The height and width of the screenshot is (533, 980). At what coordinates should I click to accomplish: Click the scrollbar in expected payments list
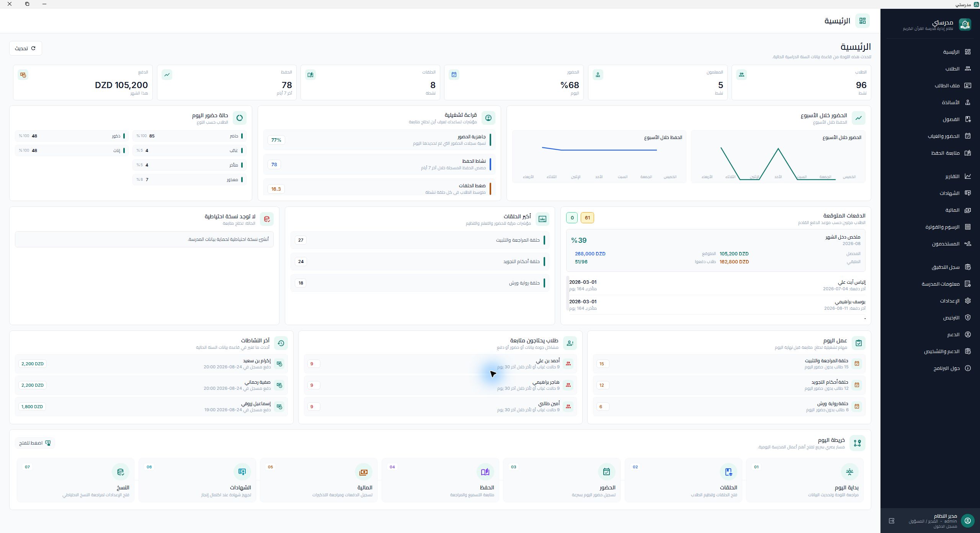(567, 293)
